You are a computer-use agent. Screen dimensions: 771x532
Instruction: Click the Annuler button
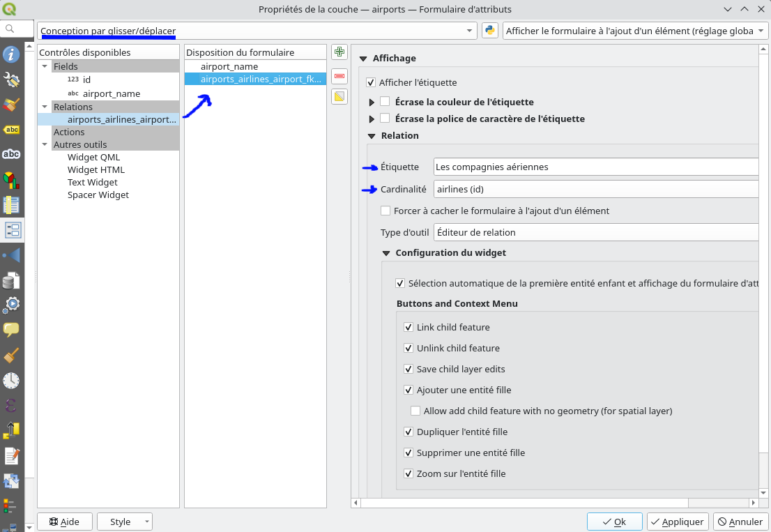[x=740, y=521]
